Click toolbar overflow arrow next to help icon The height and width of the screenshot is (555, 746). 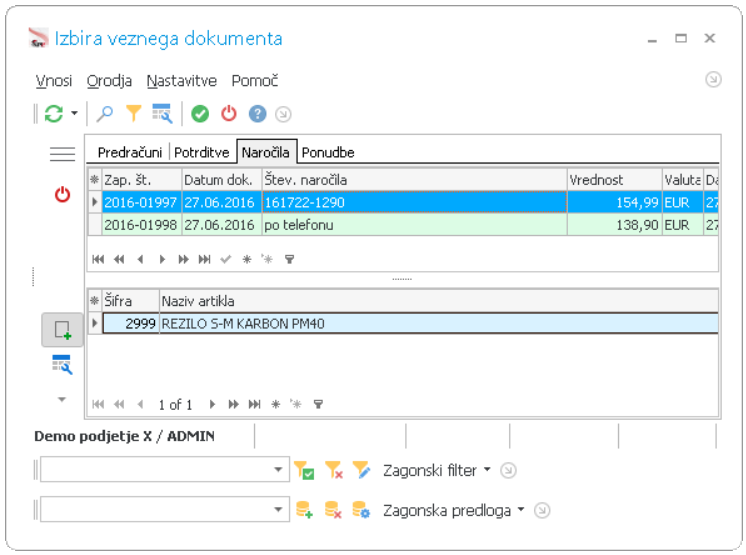point(283,114)
